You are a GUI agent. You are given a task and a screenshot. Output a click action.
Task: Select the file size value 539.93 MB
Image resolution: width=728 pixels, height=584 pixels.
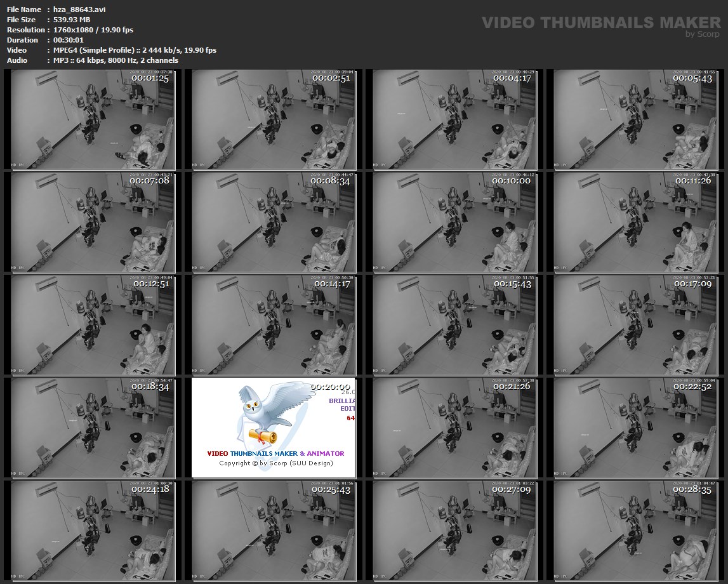(x=72, y=20)
